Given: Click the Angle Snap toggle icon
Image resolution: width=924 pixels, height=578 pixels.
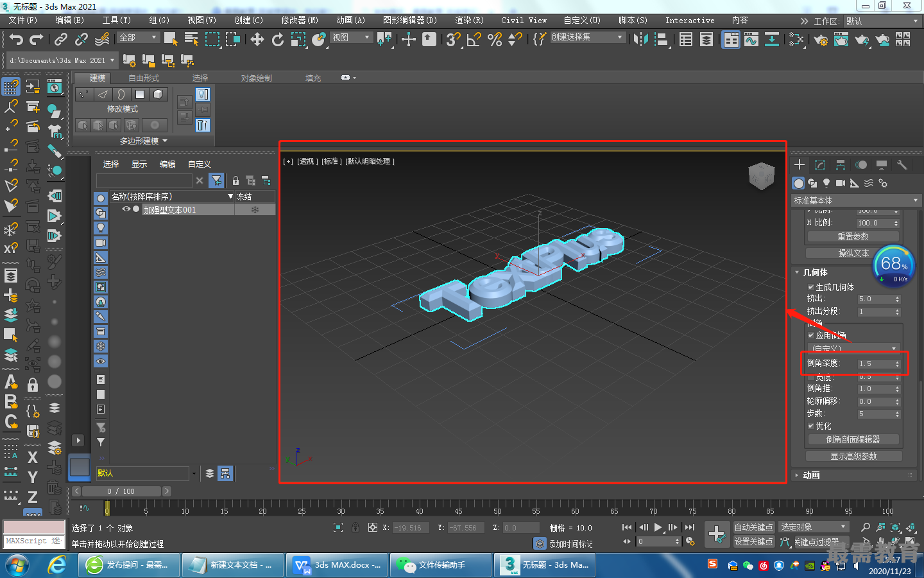Looking at the screenshot, I should point(474,40).
